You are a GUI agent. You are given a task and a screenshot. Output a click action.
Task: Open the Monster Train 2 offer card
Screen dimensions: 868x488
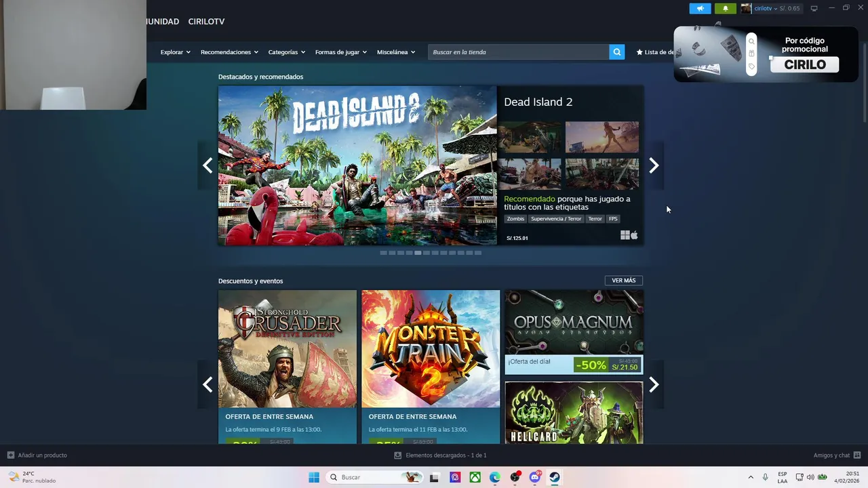[431, 367]
